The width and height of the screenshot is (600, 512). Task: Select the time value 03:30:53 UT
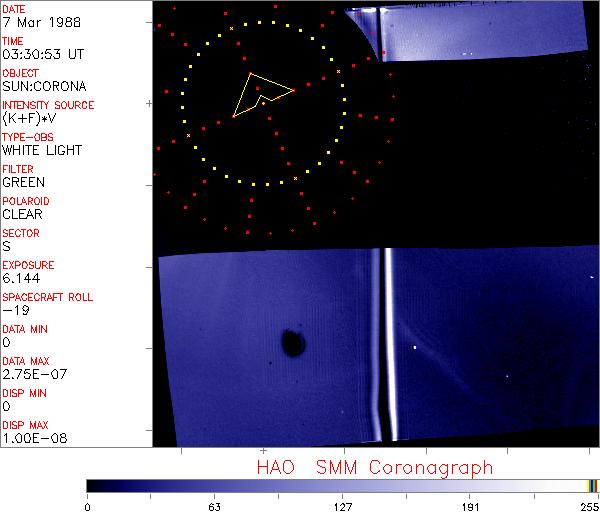pyautogui.click(x=42, y=53)
